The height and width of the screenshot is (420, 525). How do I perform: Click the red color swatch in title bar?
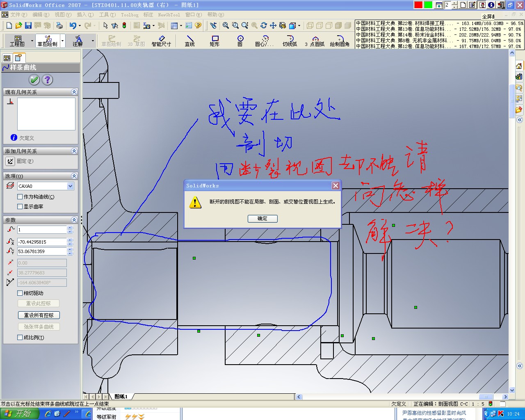coord(418,5)
